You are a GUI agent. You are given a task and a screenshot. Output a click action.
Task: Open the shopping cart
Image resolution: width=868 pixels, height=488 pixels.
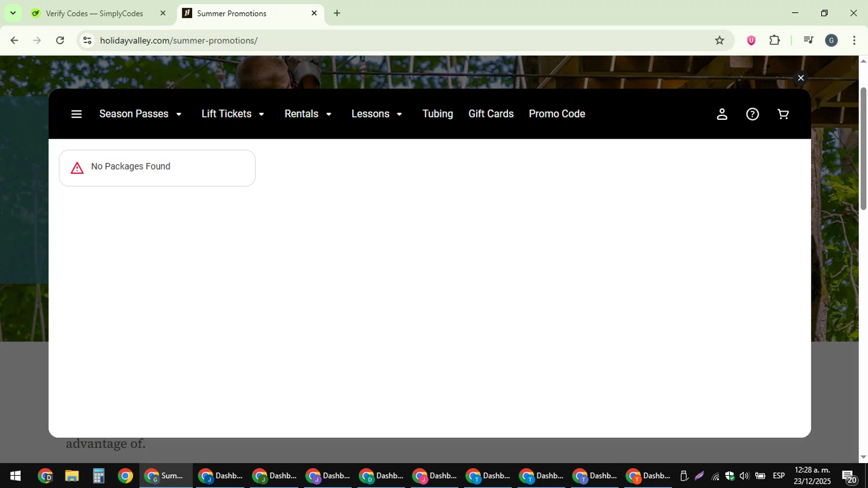tap(783, 114)
